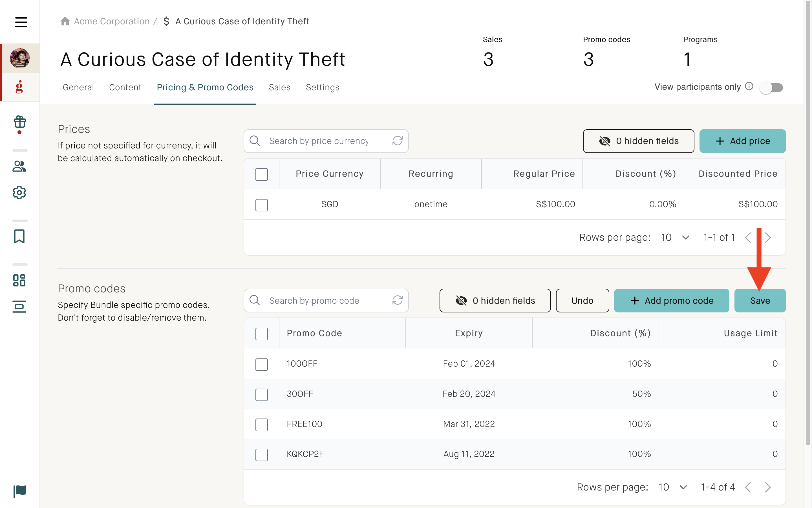Click info icon beside View participants only
The width and height of the screenshot is (812, 508).
[x=749, y=86]
